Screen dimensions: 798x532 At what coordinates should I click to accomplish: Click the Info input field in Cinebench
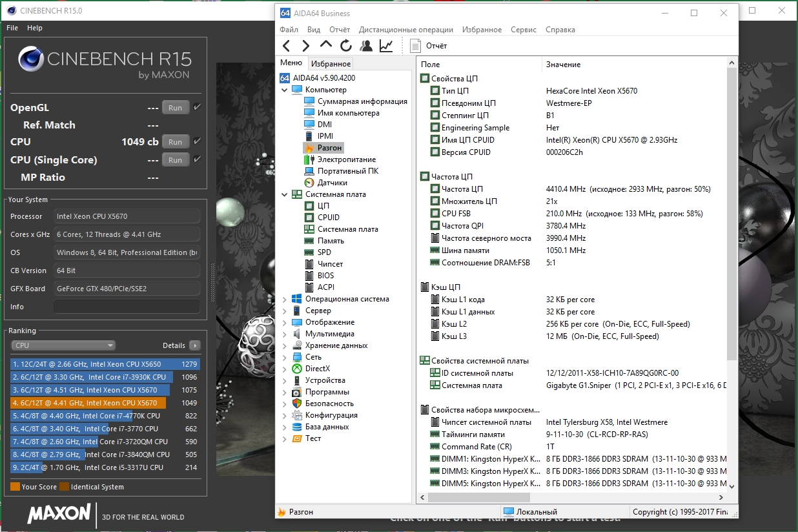coord(127,307)
